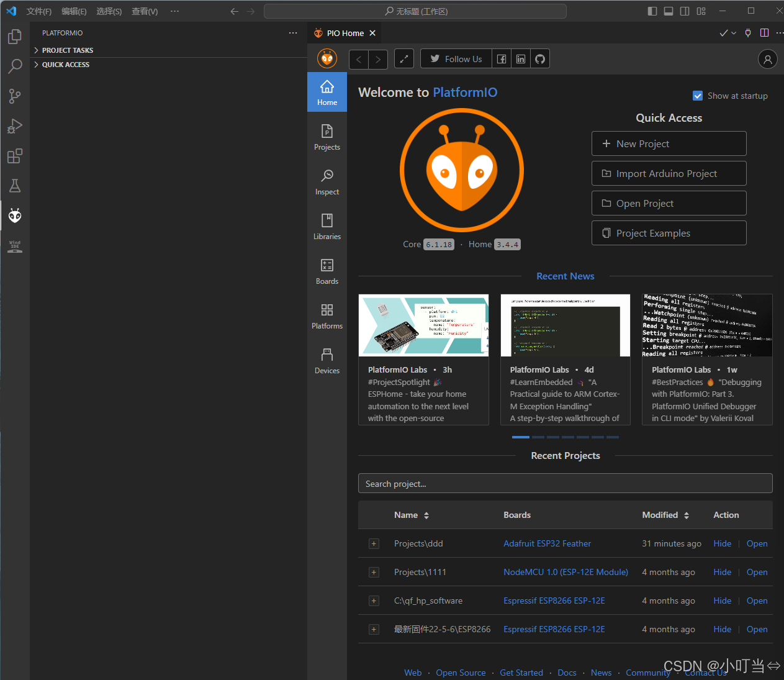
Task: Open Run and Debug view
Action: click(15, 126)
